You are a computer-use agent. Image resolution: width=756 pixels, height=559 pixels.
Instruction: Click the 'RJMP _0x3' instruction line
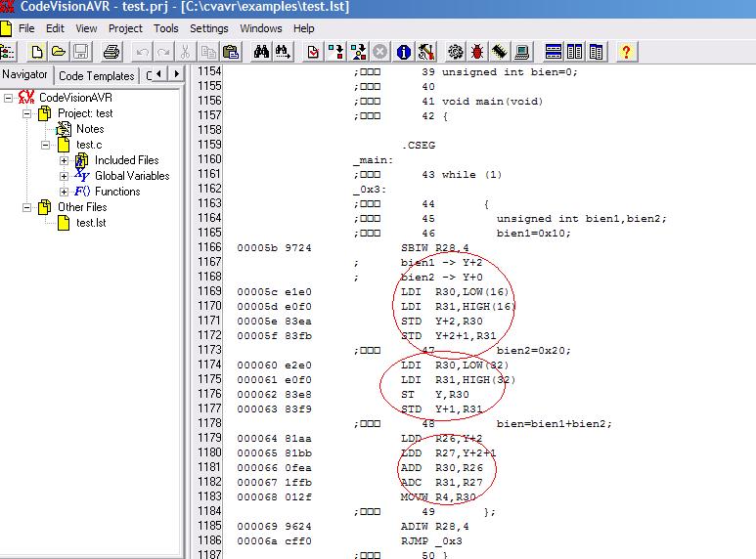[x=431, y=541]
